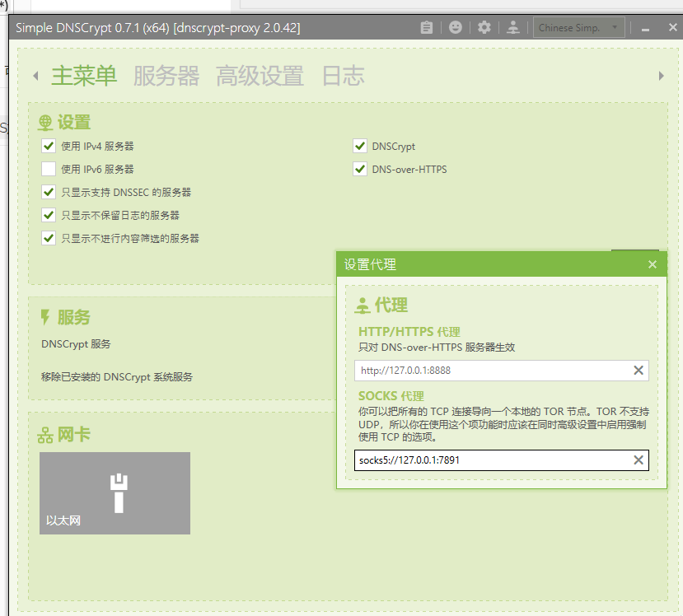Click the 设置 globe icon
This screenshot has width=683, height=616.
coord(45,123)
